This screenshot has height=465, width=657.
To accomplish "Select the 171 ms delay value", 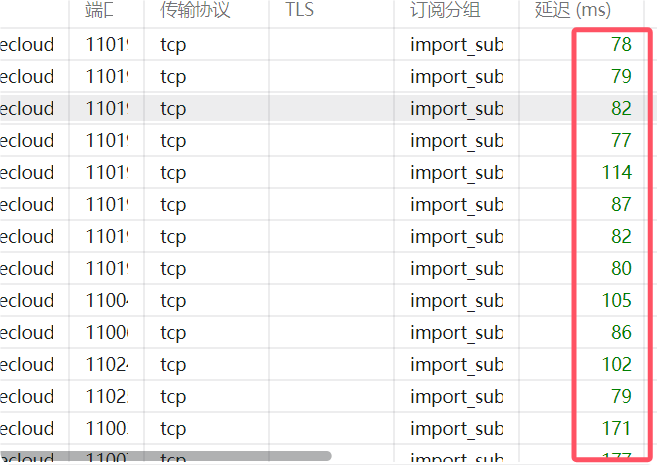I will (616, 428).
